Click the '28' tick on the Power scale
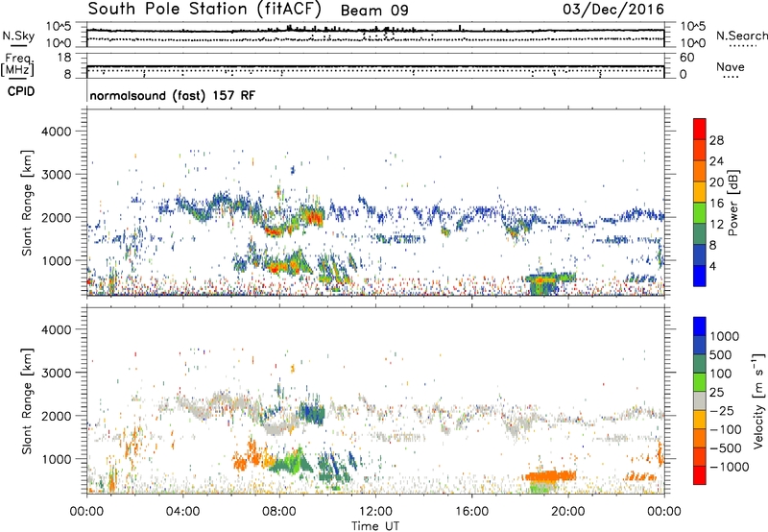Screen dimensions: 768x532 pos(716,140)
